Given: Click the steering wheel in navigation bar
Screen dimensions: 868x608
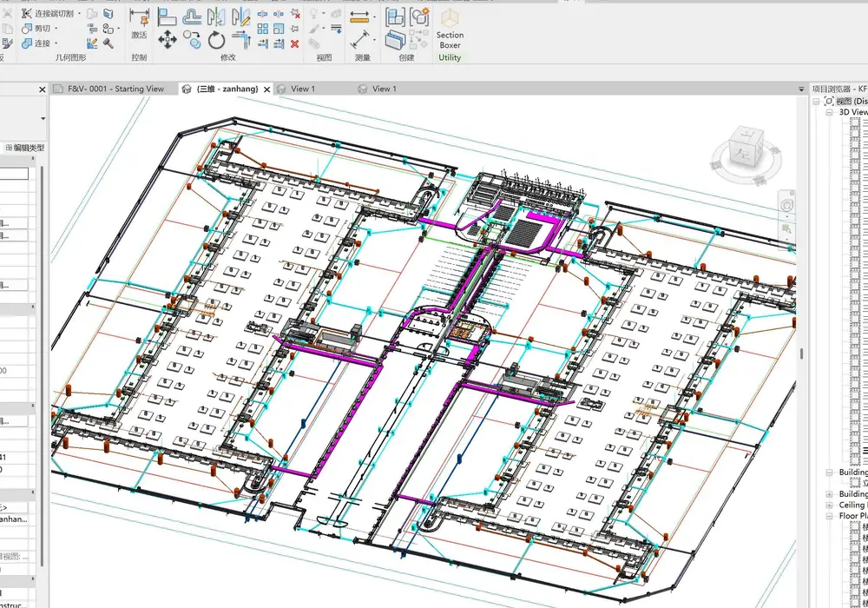Looking at the screenshot, I should tap(786, 206).
